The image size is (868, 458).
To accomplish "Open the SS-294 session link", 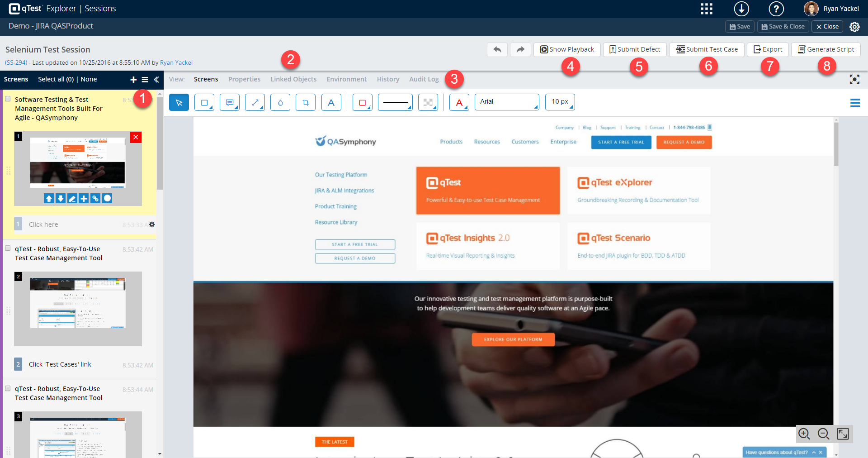I will pos(16,62).
